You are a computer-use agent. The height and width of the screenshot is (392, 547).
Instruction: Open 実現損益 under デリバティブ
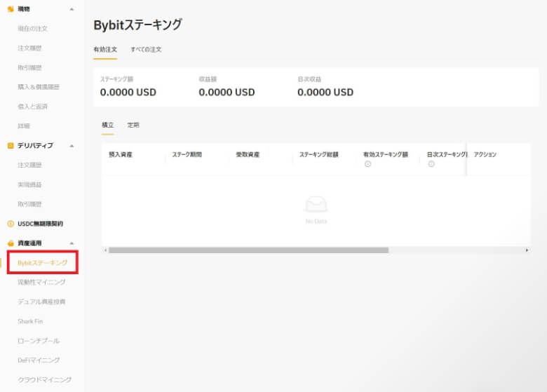tap(29, 184)
